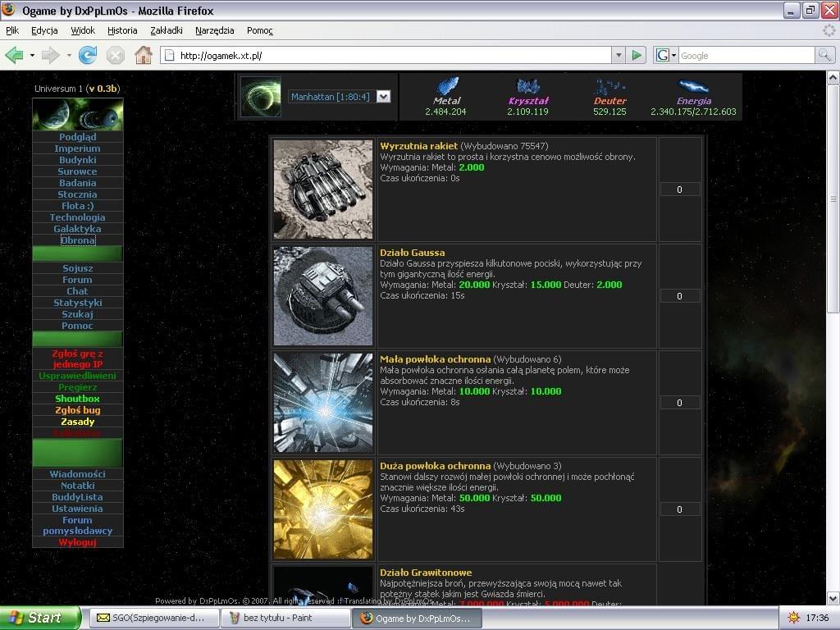Open the Plik menu
The width and height of the screenshot is (840, 630).
tap(12, 30)
